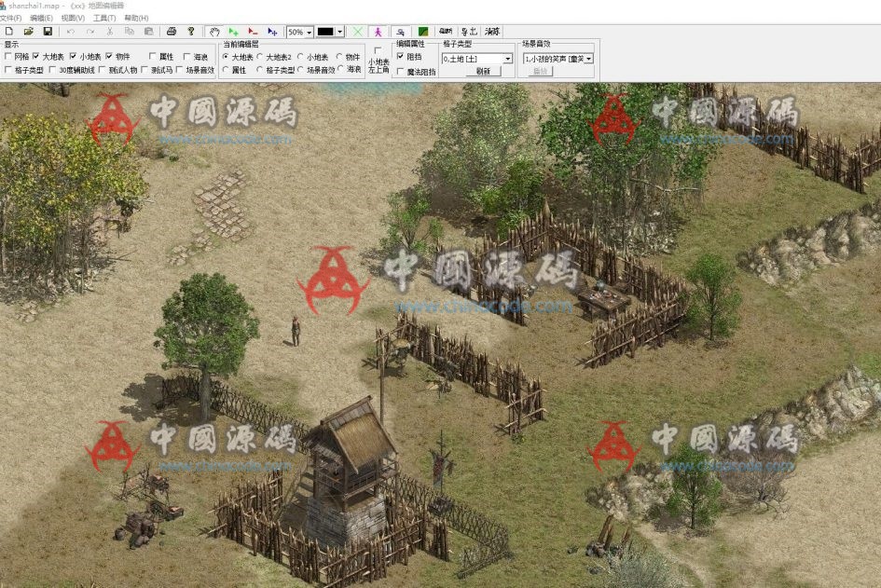Select the 小地表 editing layer radio
Screen dimensions: 881x588
[x=300, y=57]
